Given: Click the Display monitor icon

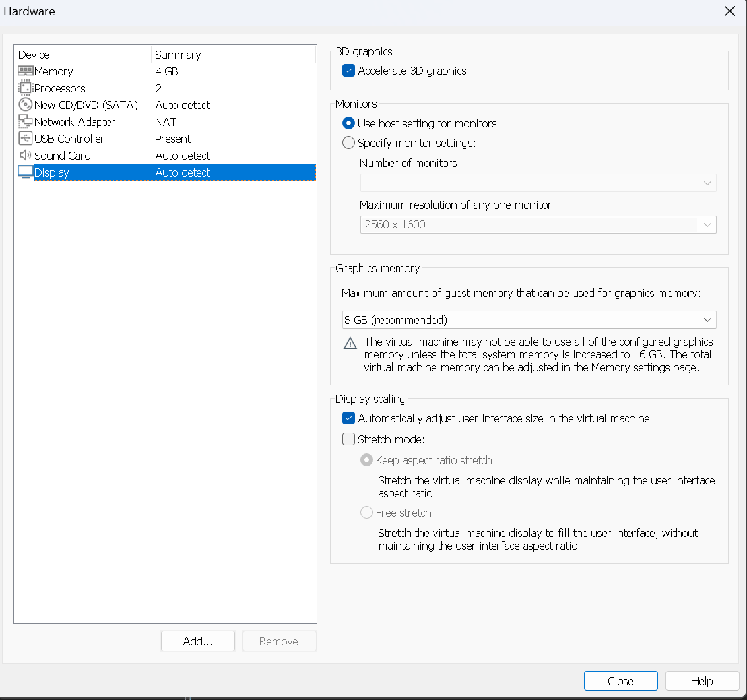Looking at the screenshot, I should [25, 172].
